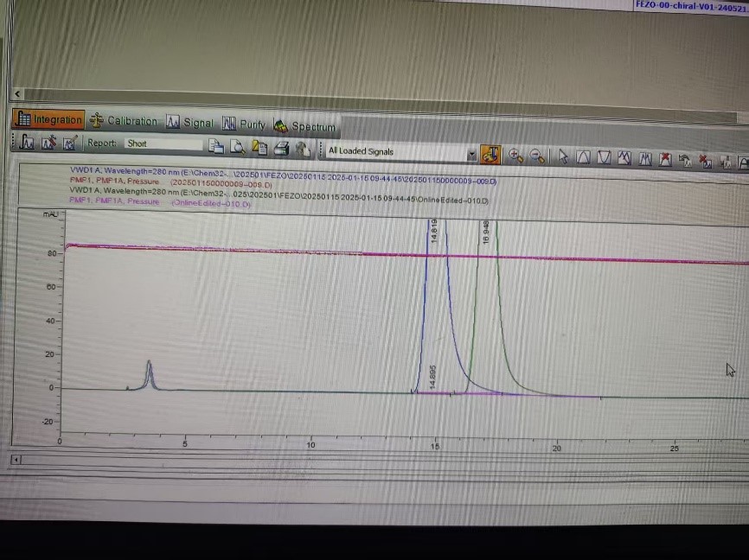Open the Purify tab
The height and width of the screenshot is (560, 749).
point(244,124)
